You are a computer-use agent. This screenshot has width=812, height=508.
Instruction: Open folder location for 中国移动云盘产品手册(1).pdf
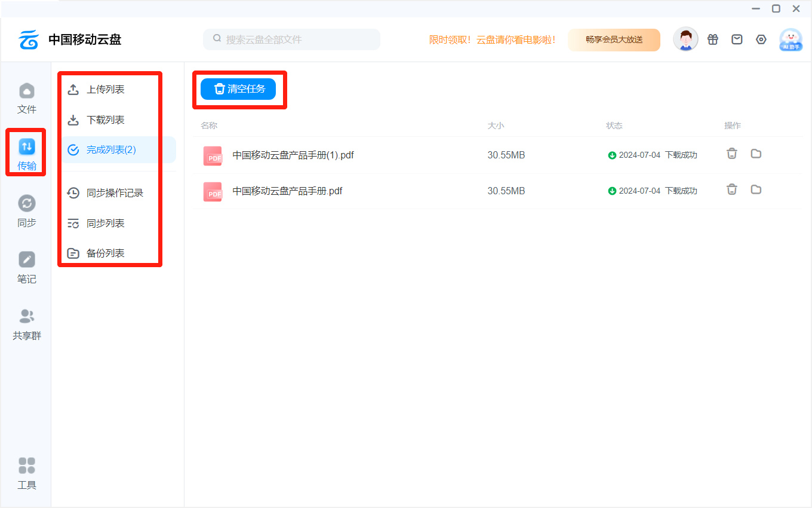coord(756,154)
